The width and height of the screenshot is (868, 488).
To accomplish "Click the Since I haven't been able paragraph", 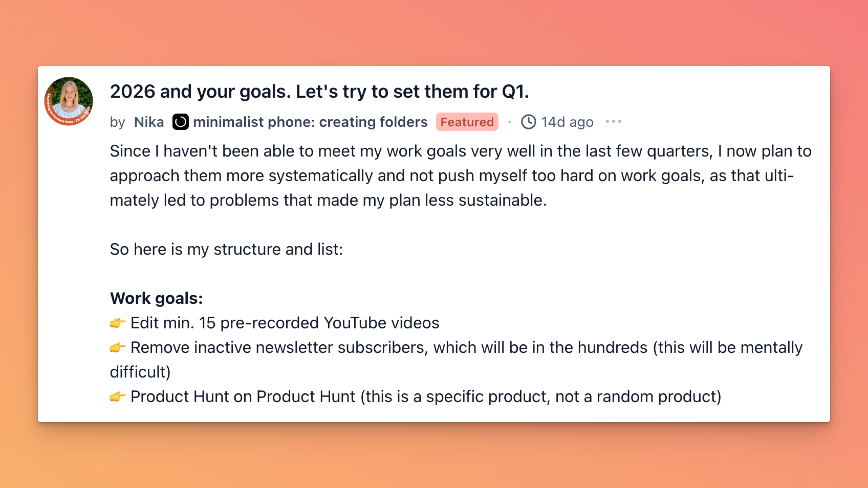I will tap(461, 176).
